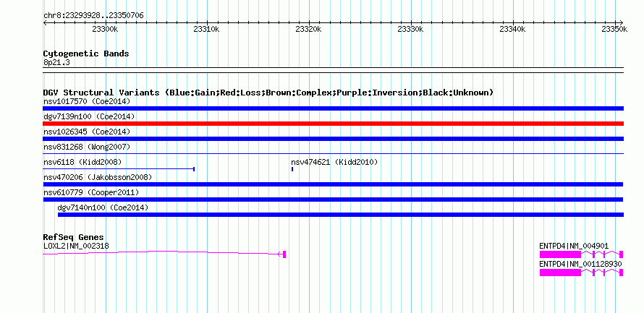The image size is (644, 313).
Task: Click the 23350k ruler tick label
Action: point(614,29)
